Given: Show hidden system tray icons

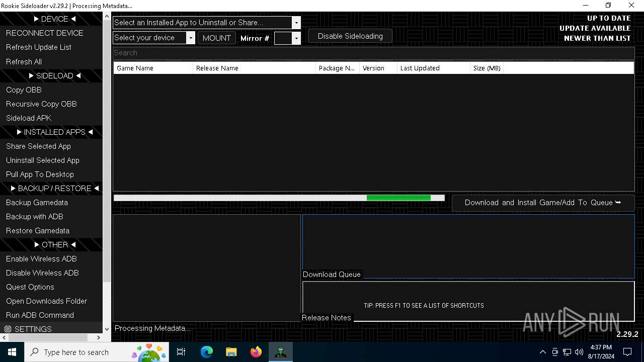Looking at the screenshot, I should point(542,352).
